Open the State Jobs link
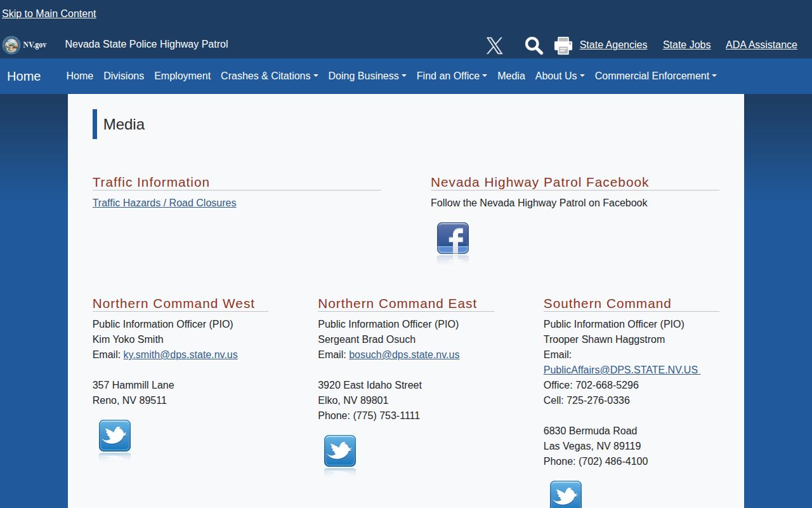This screenshot has height=508, width=812. point(686,45)
